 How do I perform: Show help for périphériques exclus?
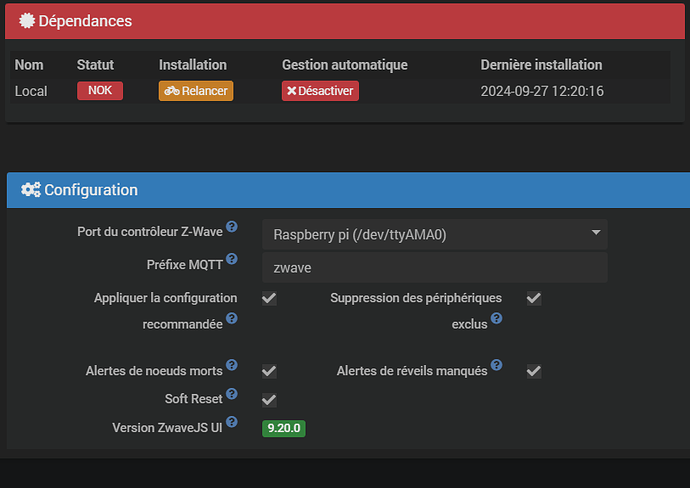496,318
